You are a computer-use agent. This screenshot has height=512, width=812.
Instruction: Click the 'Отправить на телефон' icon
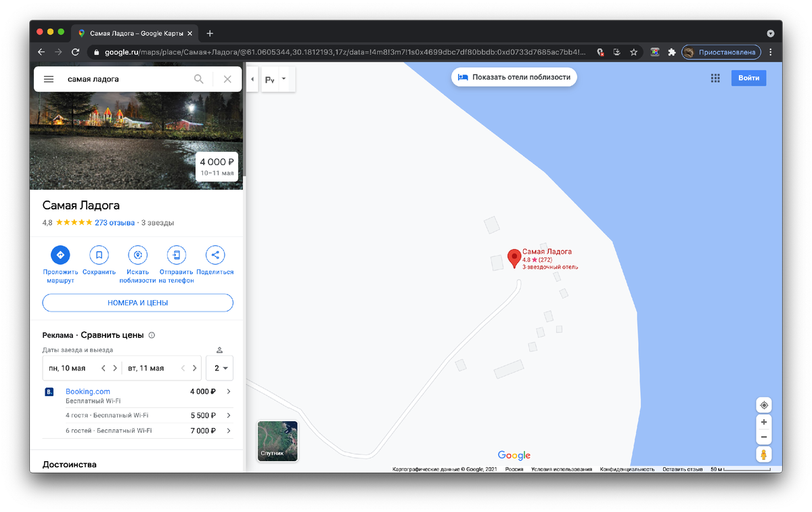pyautogui.click(x=177, y=255)
